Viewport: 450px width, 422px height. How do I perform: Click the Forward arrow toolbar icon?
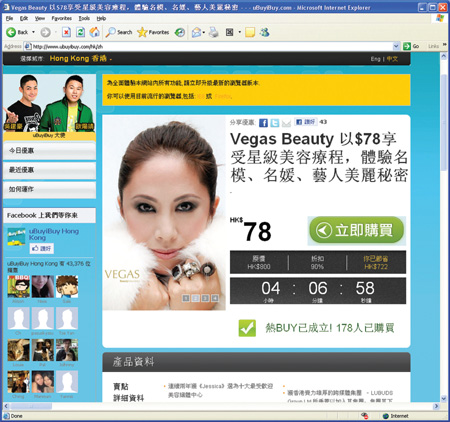[45, 32]
